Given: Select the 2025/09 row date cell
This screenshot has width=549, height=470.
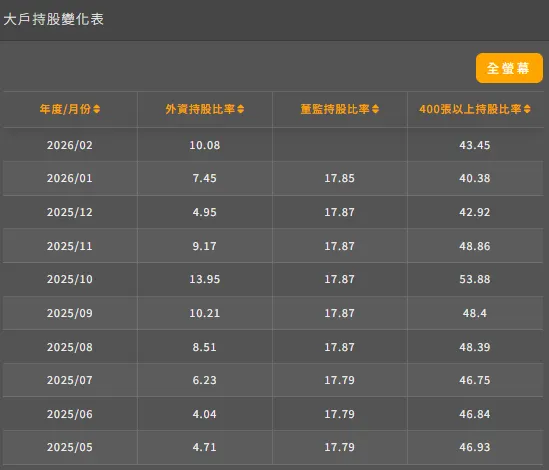Looking at the screenshot, I should [70, 313].
